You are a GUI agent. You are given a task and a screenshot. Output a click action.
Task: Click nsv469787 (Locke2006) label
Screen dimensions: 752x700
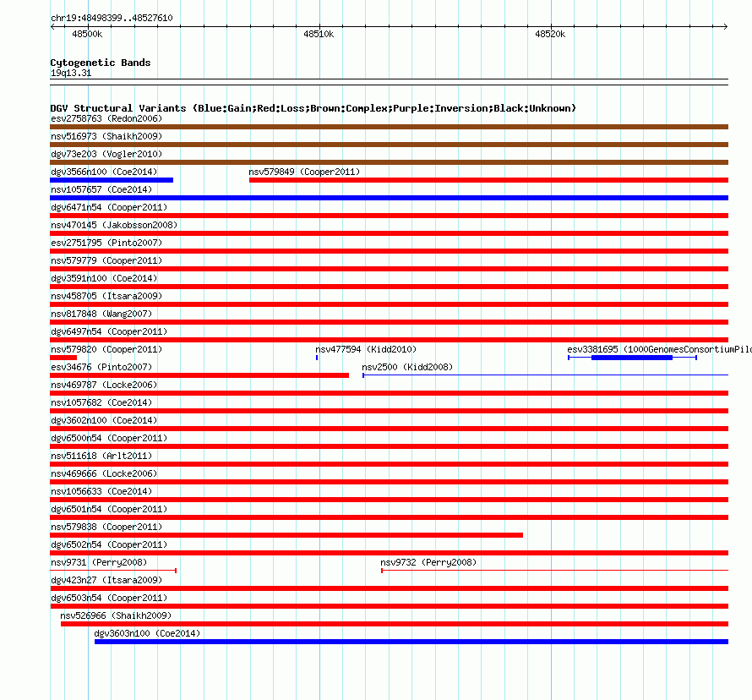tap(104, 385)
